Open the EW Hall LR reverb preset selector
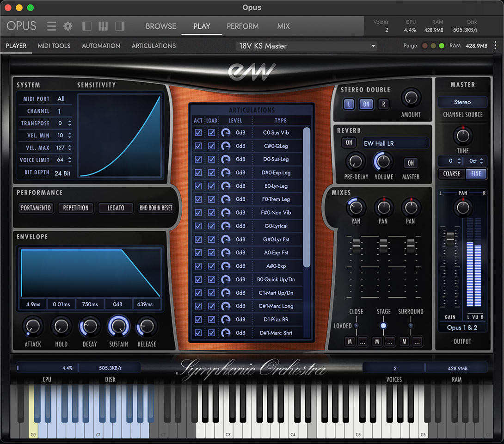The height and width of the screenshot is (444, 504). pyautogui.click(x=395, y=143)
